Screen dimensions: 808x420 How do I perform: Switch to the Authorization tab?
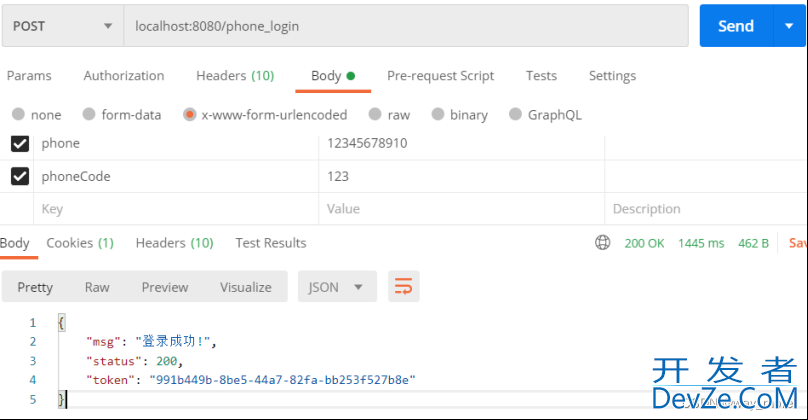[123, 76]
